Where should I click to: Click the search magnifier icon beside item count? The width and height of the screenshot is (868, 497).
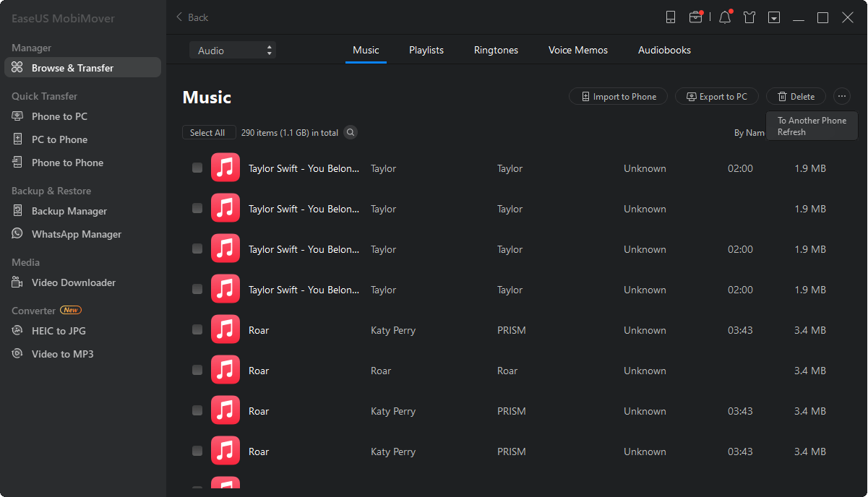click(351, 132)
